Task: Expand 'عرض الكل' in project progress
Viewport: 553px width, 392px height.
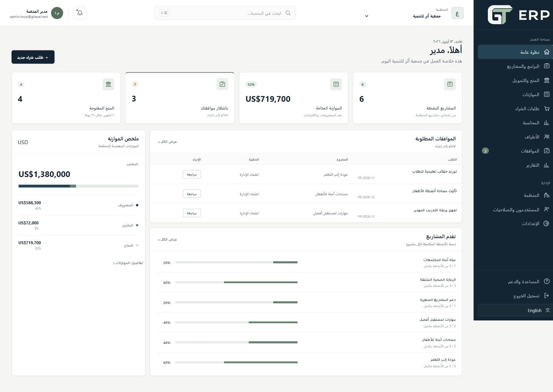Action: [168, 239]
